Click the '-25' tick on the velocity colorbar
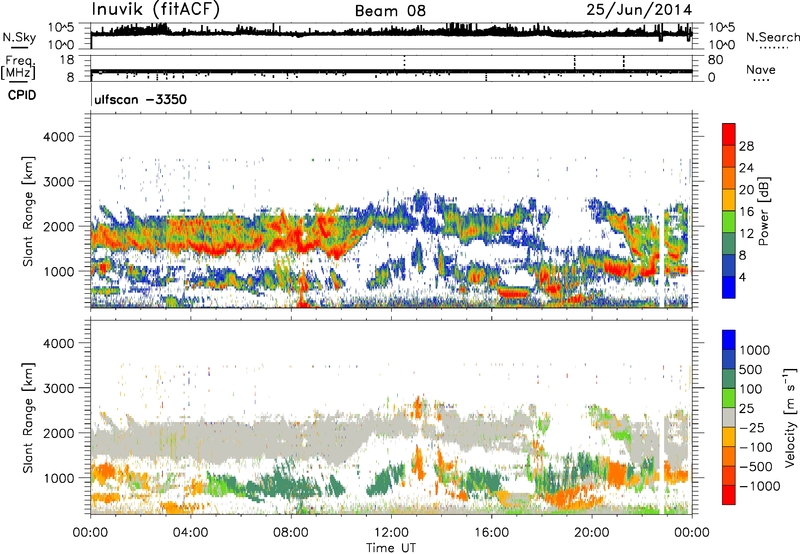The image size is (800, 554). pos(753,427)
